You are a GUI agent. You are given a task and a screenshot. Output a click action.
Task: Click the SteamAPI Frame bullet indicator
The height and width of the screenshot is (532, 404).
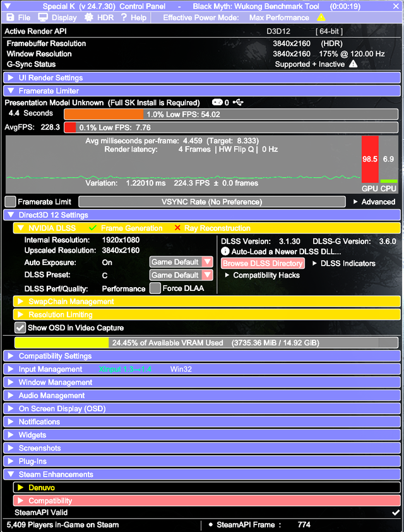[210, 524]
